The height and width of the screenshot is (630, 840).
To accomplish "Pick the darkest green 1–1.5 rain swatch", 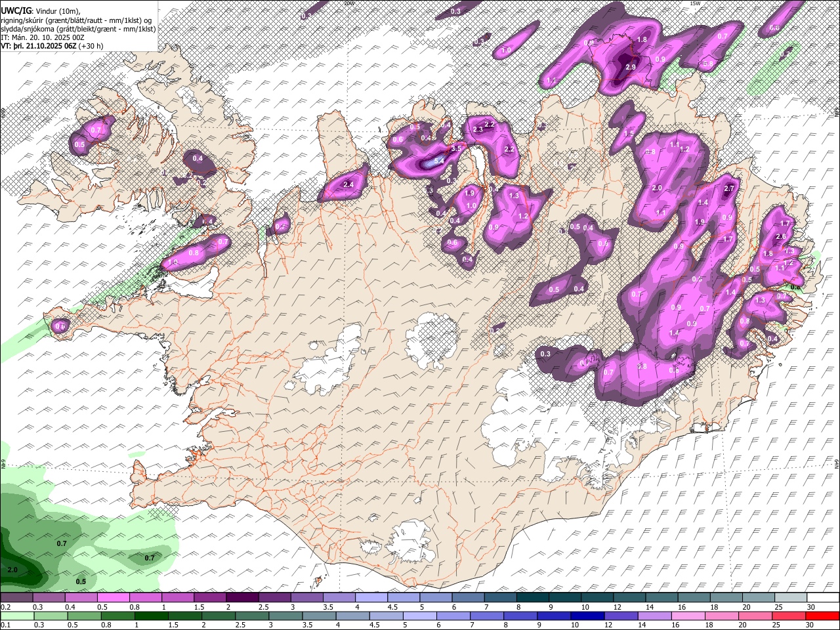I will pos(151,616).
